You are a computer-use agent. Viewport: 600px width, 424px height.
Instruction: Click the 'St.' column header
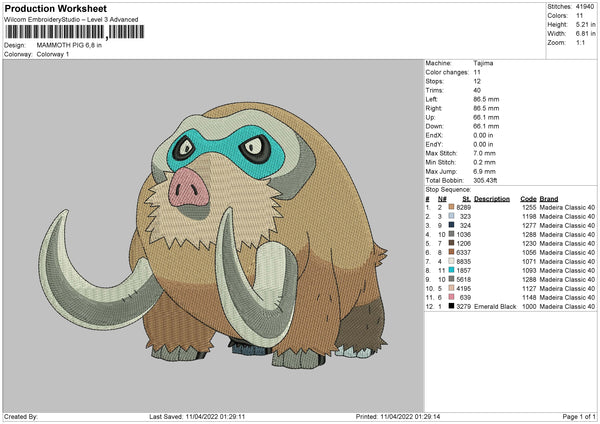(x=466, y=199)
